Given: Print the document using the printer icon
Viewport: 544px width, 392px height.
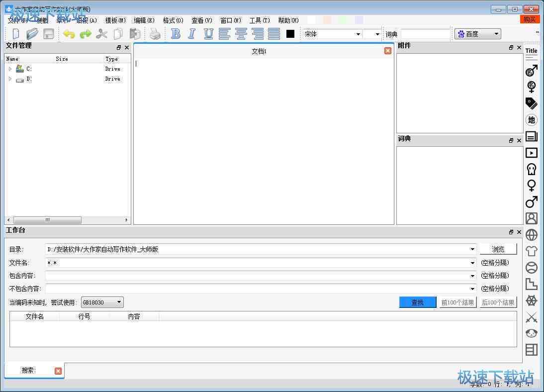Looking at the screenshot, I should pos(155,34).
